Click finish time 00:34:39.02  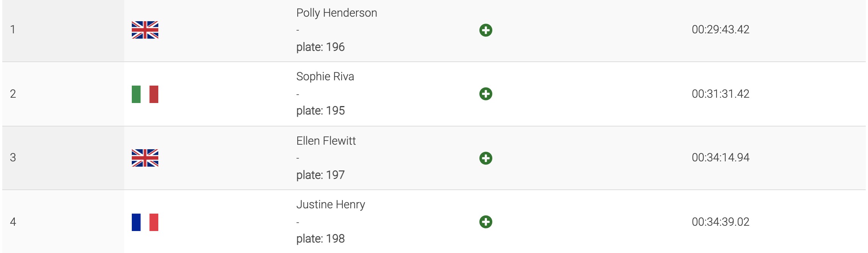pyautogui.click(x=721, y=222)
